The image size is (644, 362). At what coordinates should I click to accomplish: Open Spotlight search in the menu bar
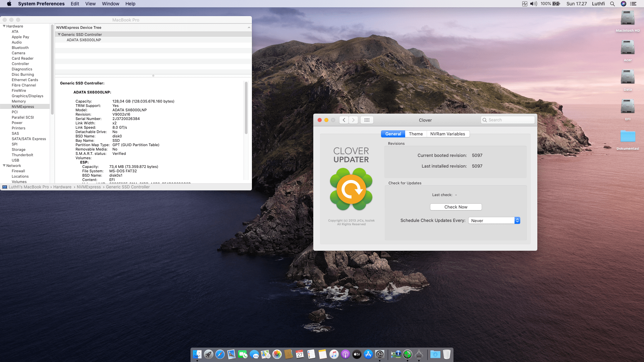click(612, 4)
